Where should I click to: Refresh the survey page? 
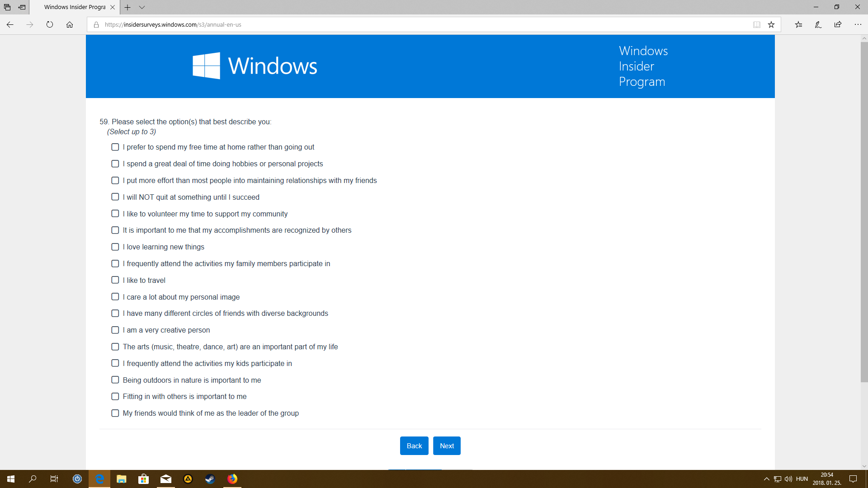[x=50, y=25]
